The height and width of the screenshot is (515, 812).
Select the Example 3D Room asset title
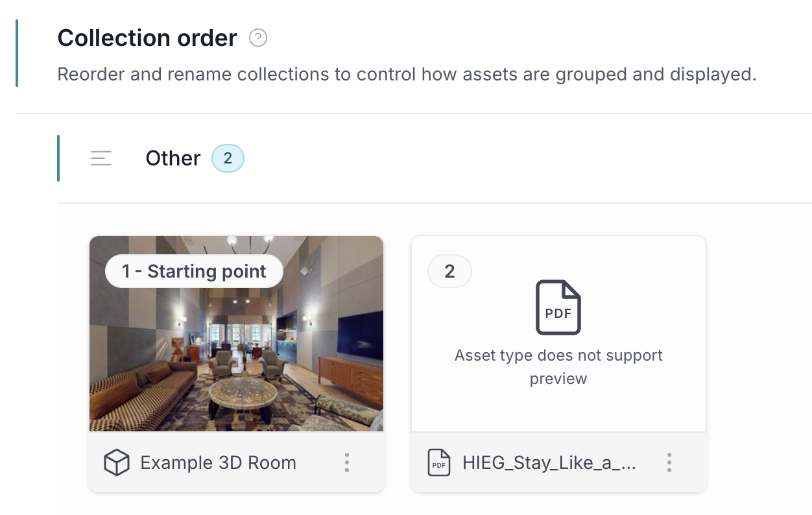(219, 463)
